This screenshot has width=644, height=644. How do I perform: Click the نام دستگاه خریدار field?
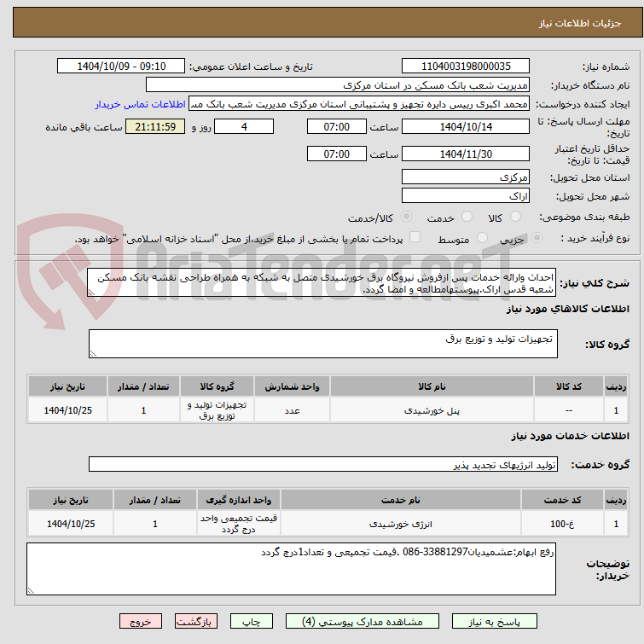click(338, 85)
